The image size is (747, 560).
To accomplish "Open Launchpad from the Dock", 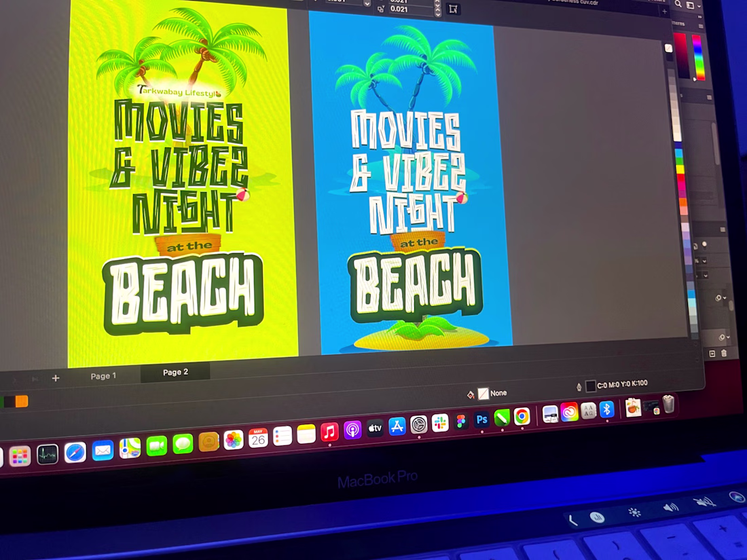I will pyautogui.click(x=20, y=456).
